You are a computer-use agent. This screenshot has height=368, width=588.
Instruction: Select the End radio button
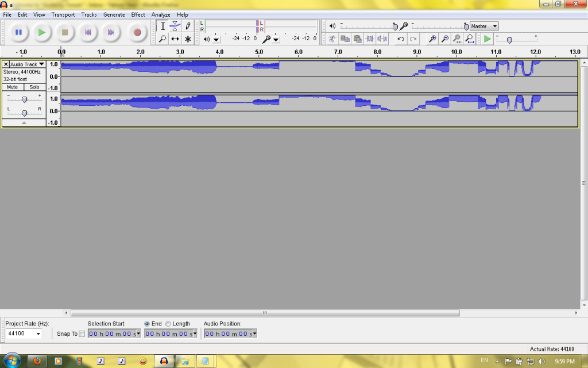147,324
